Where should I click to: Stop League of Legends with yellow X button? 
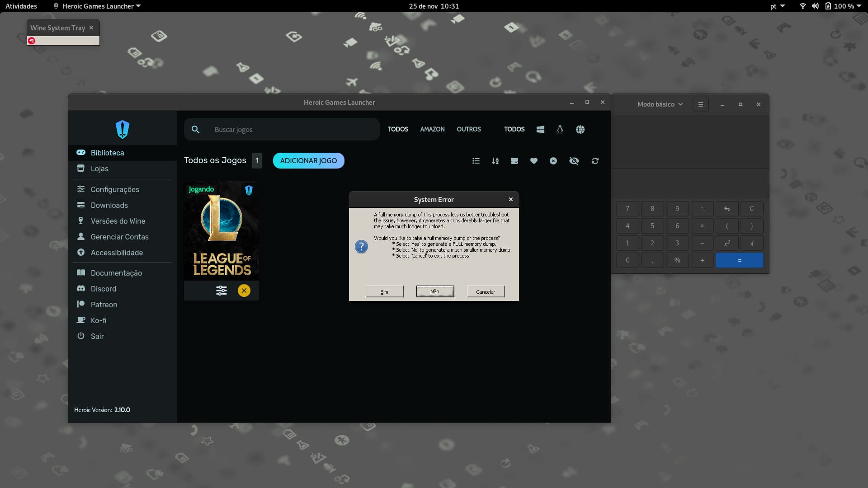pos(244,291)
